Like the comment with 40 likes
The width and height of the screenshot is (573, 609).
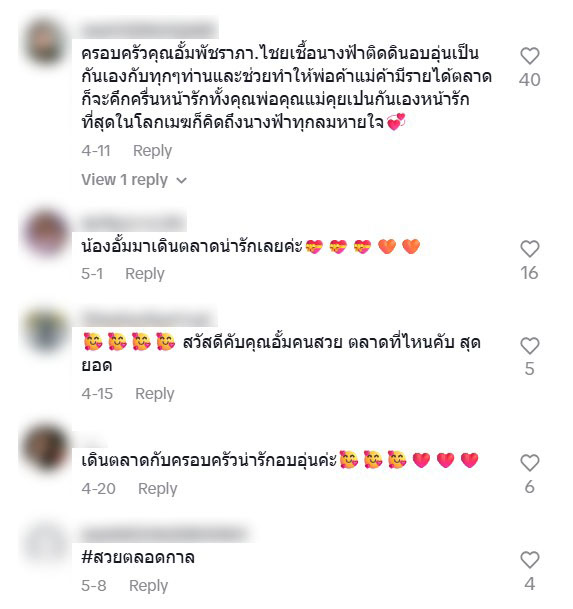point(530,56)
